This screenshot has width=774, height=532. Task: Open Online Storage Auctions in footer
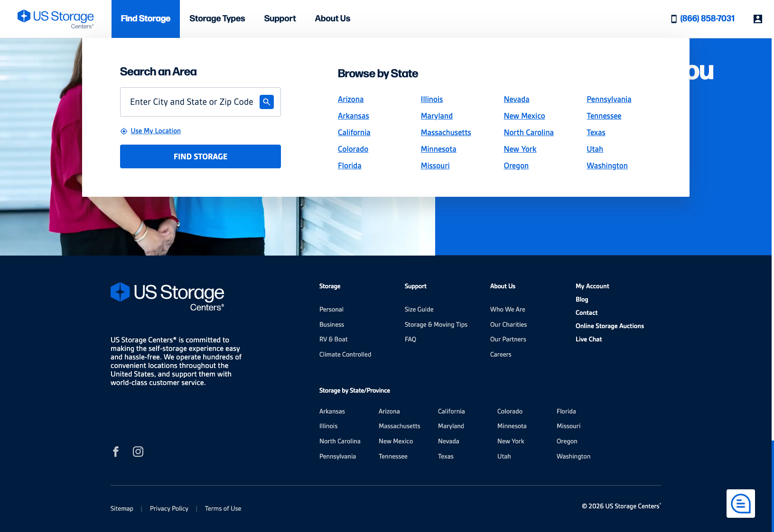(610, 326)
